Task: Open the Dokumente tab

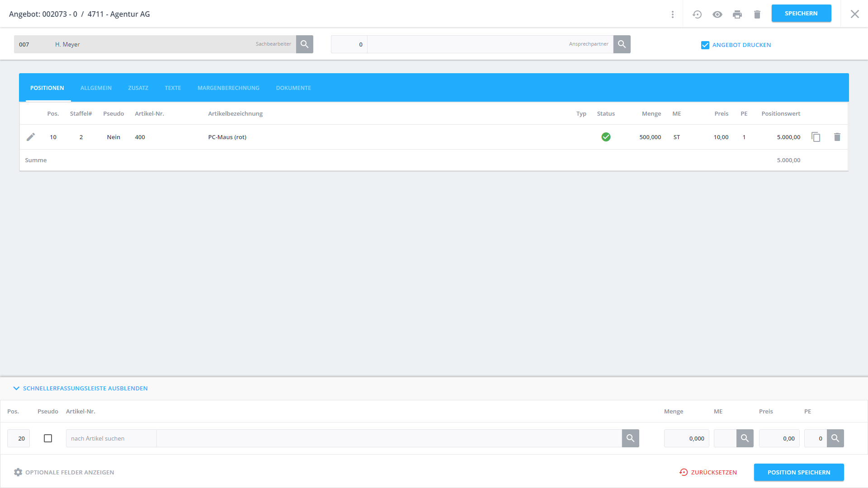Action: [x=293, y=88]
